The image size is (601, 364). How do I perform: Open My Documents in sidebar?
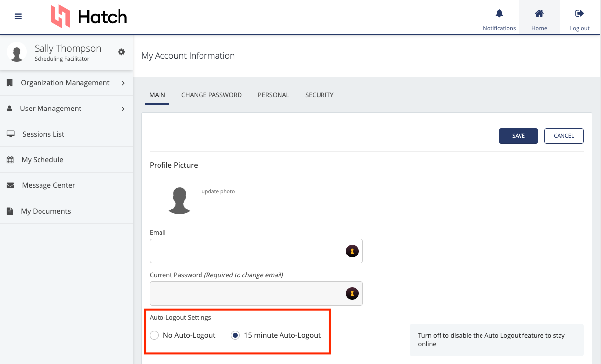point(66,211)
